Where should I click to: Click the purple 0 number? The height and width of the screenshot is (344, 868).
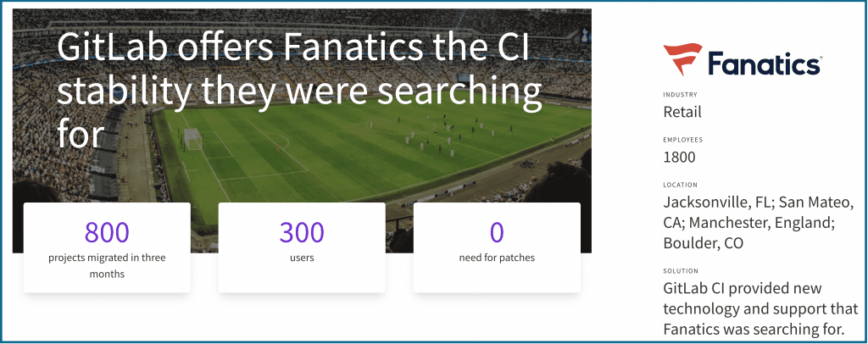click(497, 232)
